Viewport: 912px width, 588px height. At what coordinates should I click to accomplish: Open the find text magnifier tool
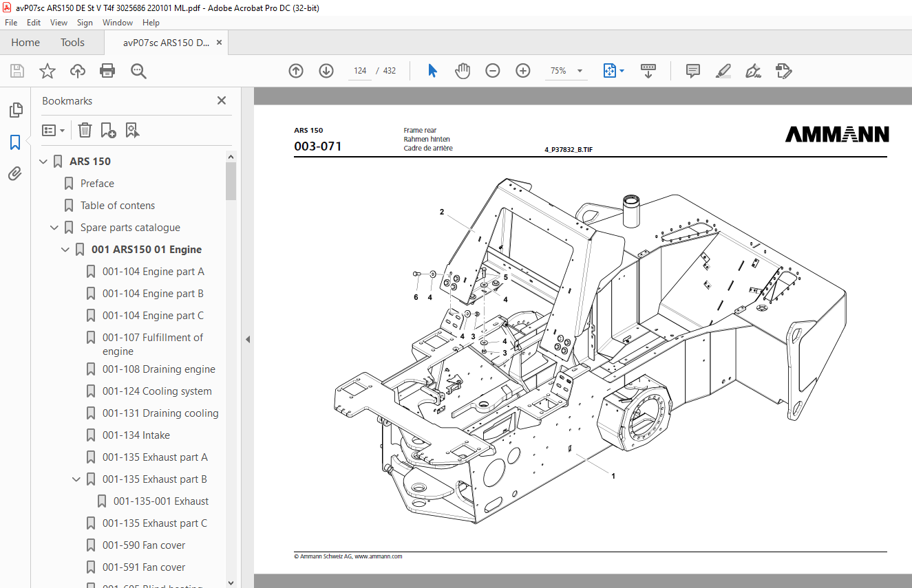tap(138, 71)
